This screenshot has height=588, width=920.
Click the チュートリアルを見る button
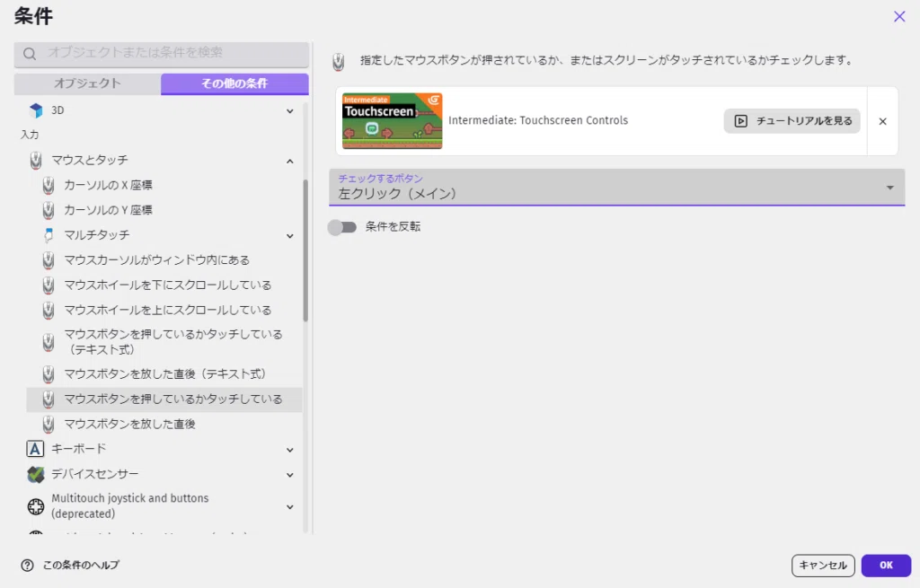click(792, 121)
